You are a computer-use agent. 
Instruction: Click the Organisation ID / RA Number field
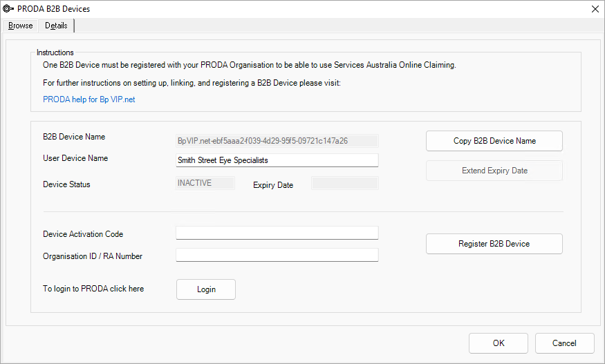(x=277, y=255)
